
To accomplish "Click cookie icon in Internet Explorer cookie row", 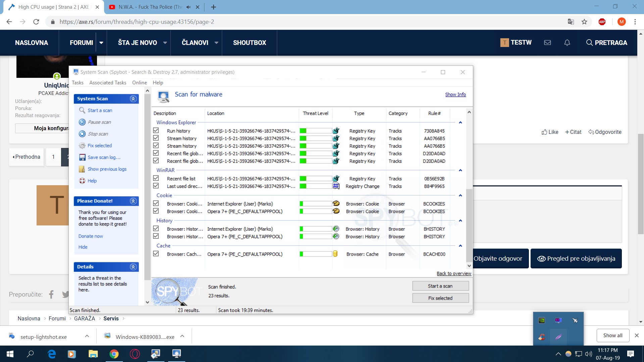I will (x=336, y=204).
